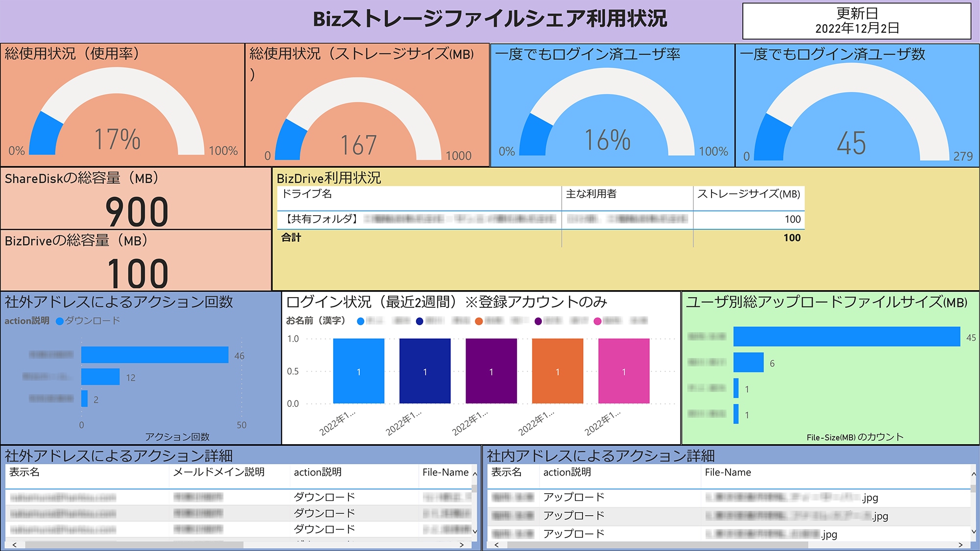Click the 17% usage rate gauge

coord(117,111)
